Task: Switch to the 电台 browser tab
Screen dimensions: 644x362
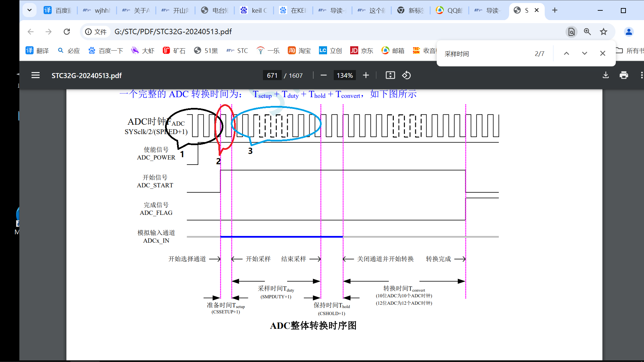Action: click(x=215, y=10)
